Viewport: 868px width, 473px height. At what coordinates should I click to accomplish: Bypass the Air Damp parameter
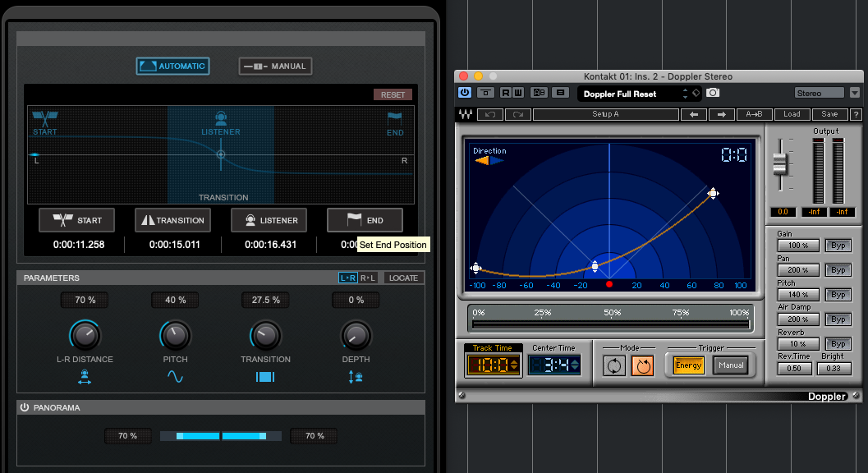[838, 319]
